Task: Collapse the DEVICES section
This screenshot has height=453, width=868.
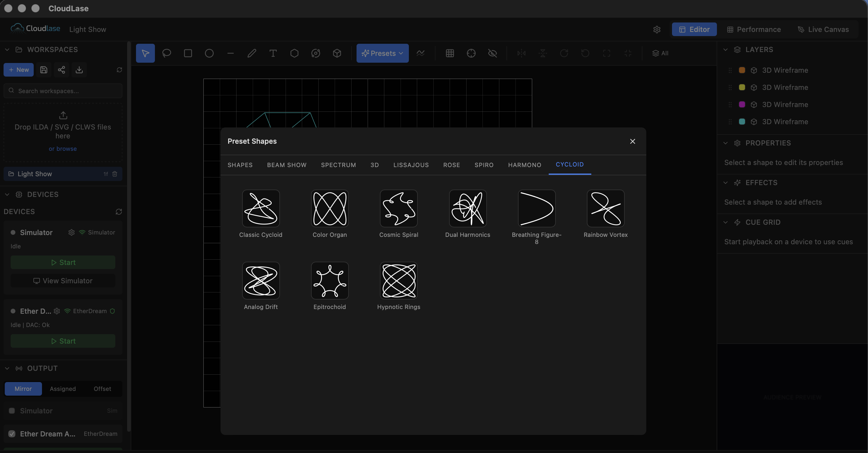Action: click(x=7, y=194)
